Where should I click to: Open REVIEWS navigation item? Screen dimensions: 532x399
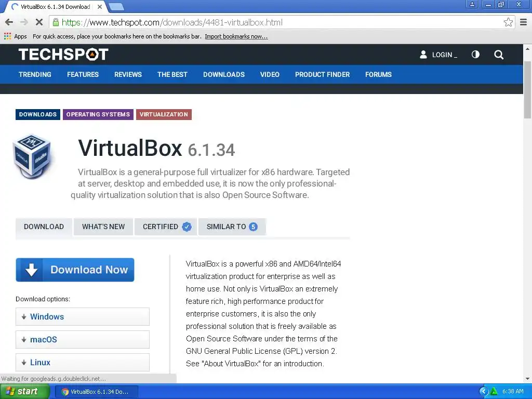[128, 74]
